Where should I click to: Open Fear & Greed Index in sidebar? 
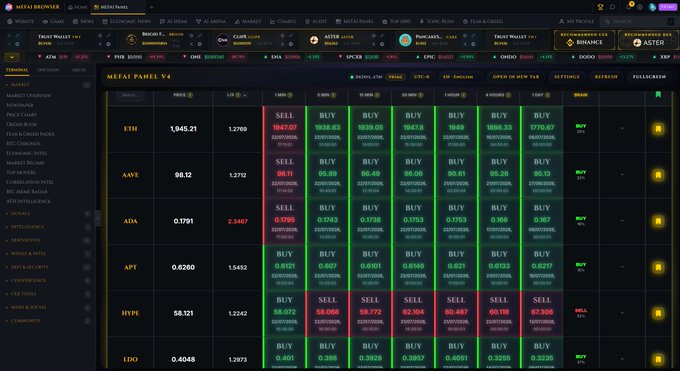[x=30, y=134]
